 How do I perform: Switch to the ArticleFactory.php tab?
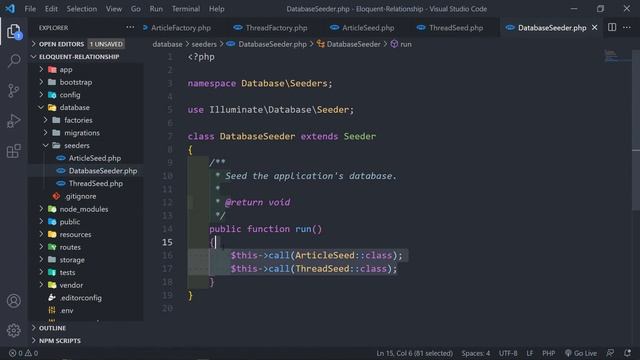181,27
